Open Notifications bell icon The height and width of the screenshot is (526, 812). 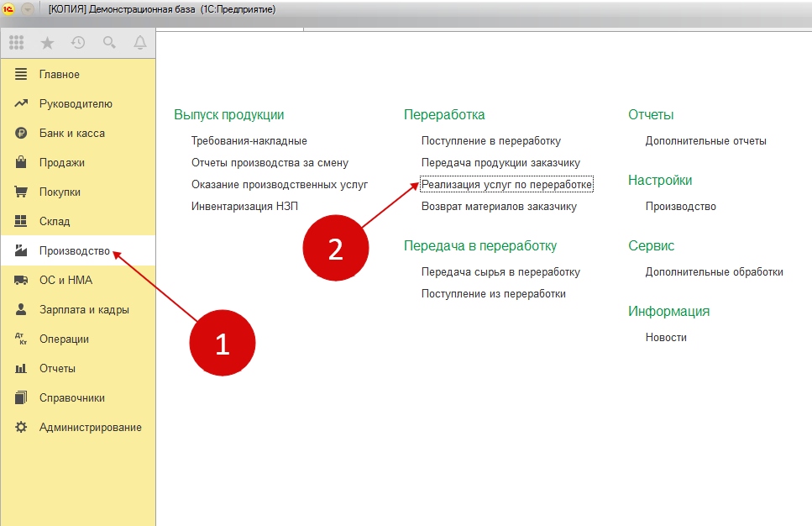[x=140, y=43]
